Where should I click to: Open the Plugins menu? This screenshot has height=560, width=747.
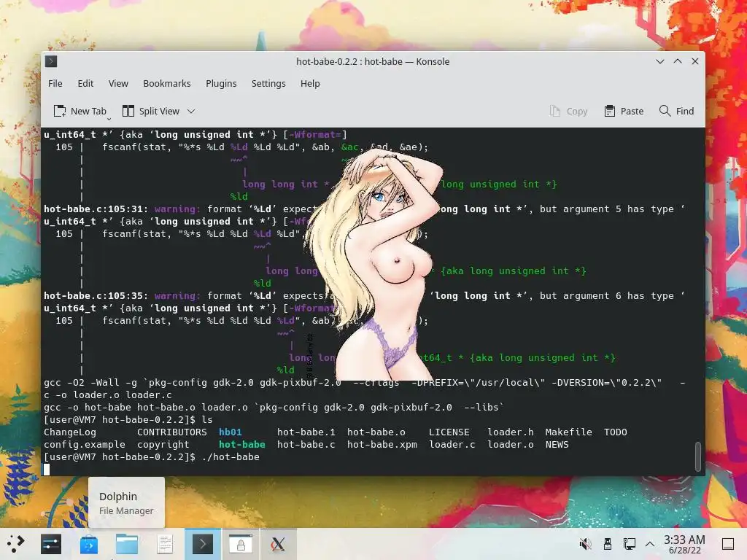(221, 83)
